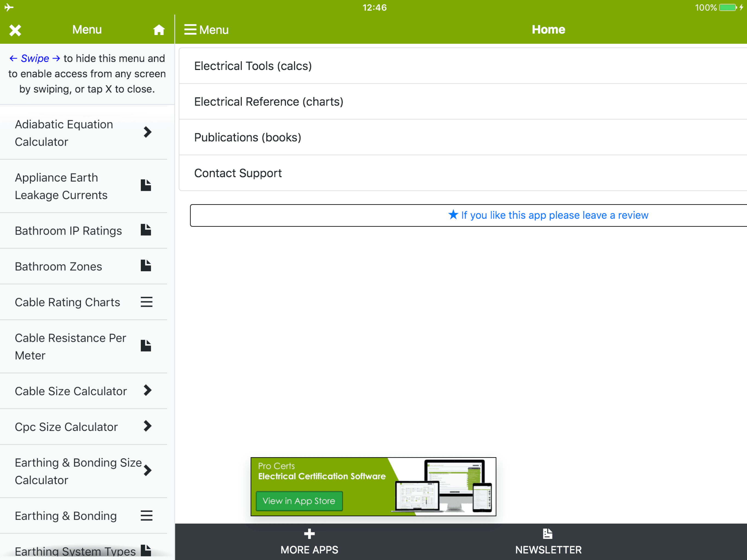Select Electrical Tools (calcs)
The height and width of the screenshot is (560, 747).
click(x=253, y=66)
